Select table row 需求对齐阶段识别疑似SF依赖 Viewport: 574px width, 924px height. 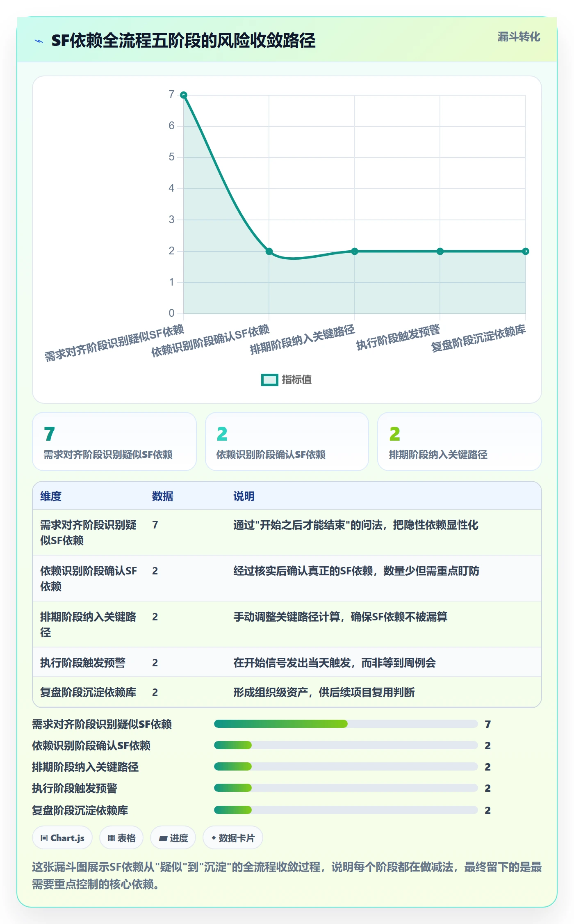coord(287,533)
